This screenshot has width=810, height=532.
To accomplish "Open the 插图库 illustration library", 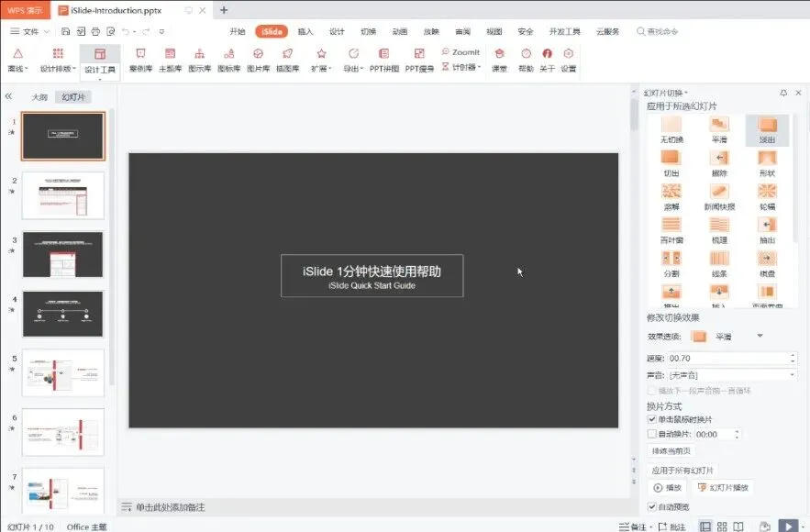I will click(288, 60).
